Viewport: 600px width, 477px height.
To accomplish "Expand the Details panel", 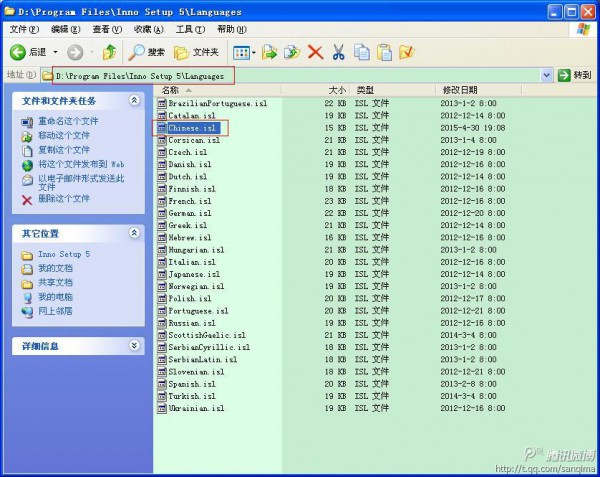I will click(x=134, y=345).
